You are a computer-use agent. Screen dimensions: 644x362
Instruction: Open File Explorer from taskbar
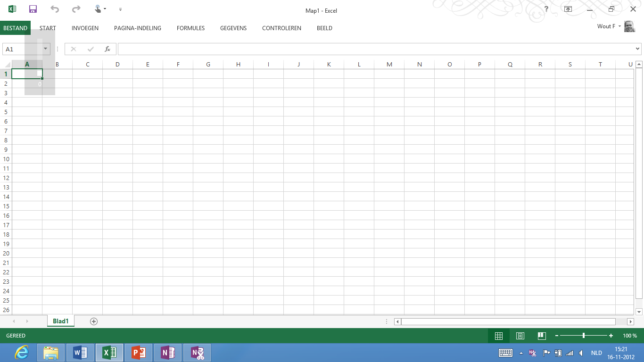pyautogui.click(x=51, y=353)
